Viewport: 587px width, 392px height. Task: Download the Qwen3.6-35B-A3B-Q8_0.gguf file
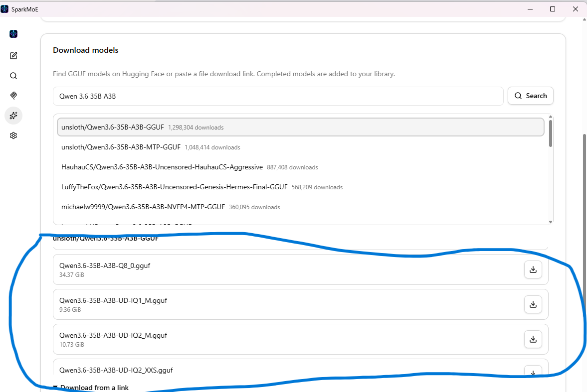[x=533, y=269]
